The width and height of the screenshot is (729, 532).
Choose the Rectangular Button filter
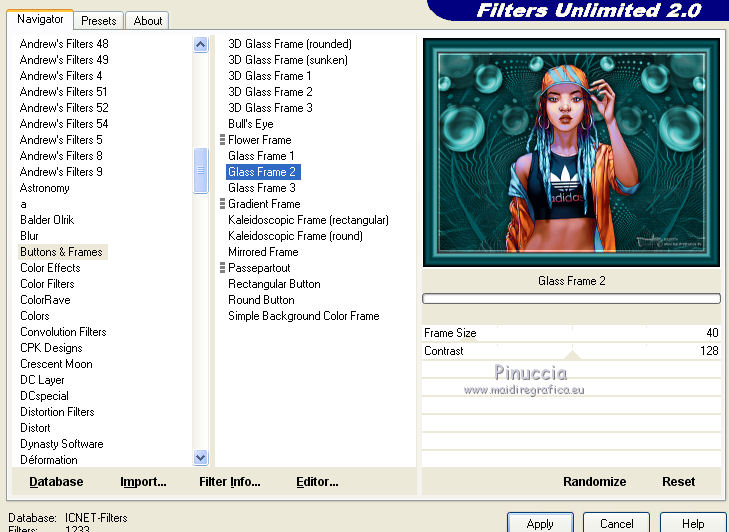(x=274, y=284)
